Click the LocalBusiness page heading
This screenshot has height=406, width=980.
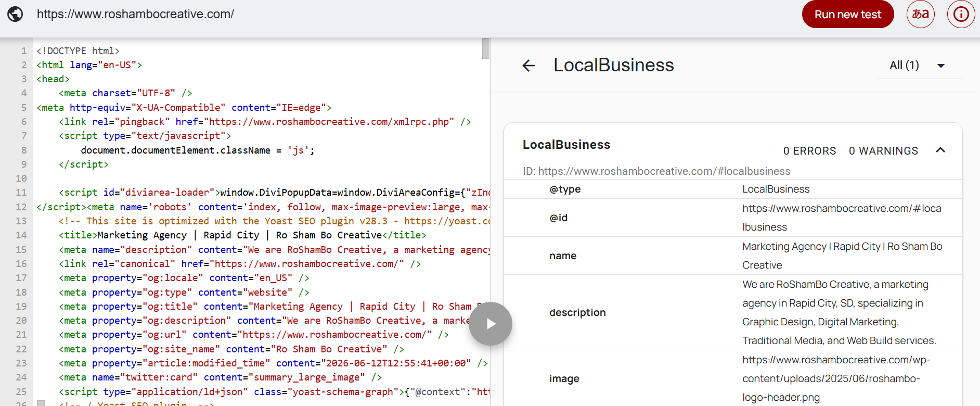coord(613,65)
